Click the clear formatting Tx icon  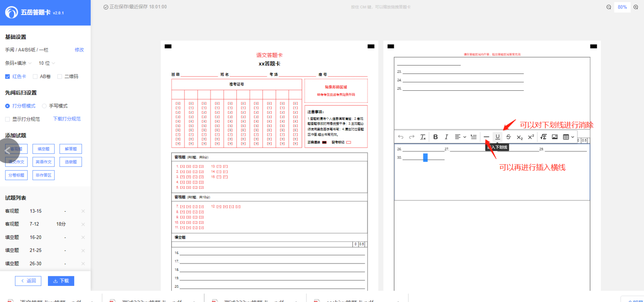pos(423,137)
